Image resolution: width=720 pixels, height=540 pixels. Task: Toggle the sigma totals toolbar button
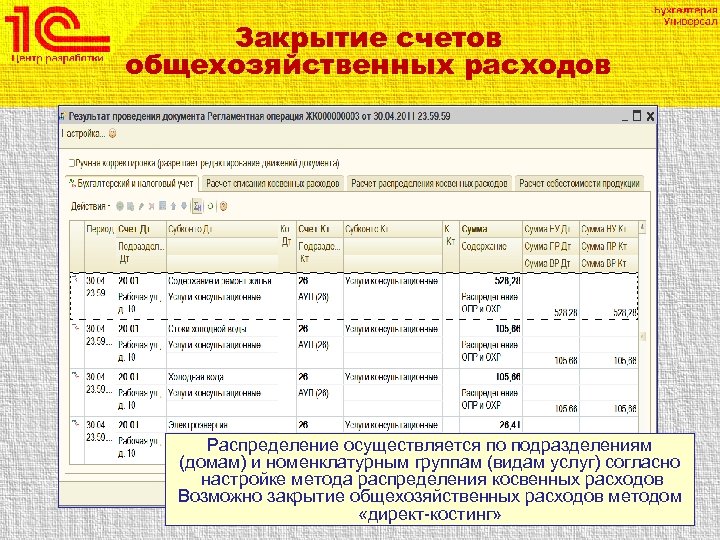tap(197, 206)
